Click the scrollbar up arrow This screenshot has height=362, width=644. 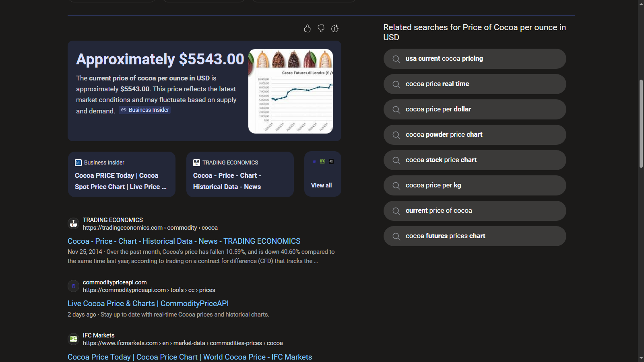tap(641, 3)
